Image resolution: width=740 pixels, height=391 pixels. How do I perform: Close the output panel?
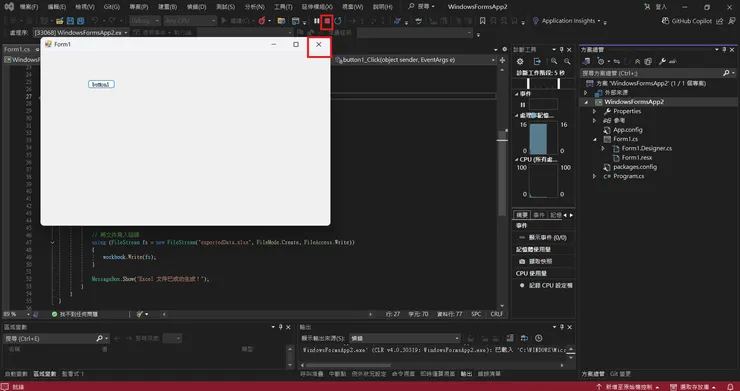(x=570, y=327)
